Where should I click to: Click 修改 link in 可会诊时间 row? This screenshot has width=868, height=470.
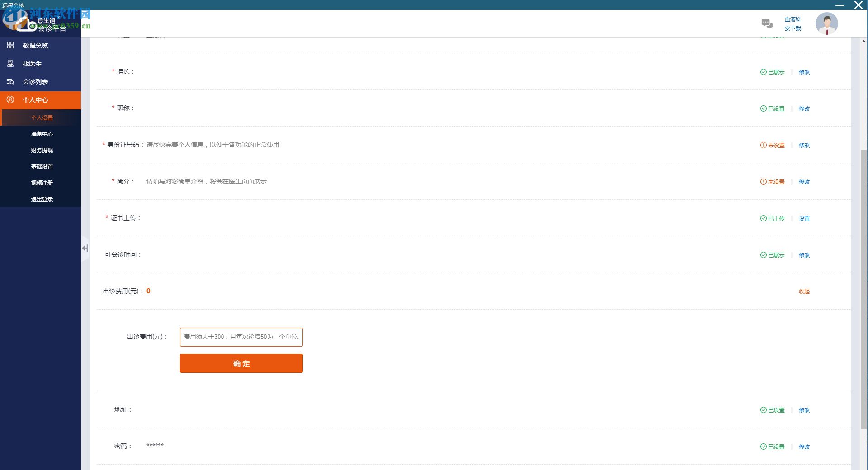pos(804,255)
